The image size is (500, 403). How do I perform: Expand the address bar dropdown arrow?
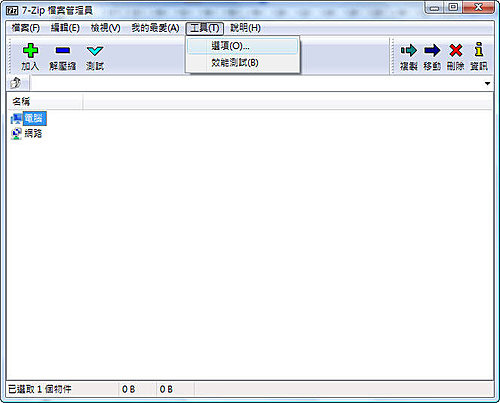tap(488, 83)
